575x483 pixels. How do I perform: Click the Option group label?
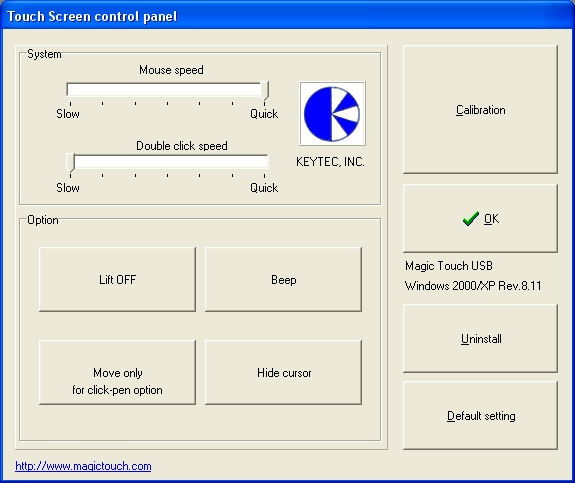point(43,220)
